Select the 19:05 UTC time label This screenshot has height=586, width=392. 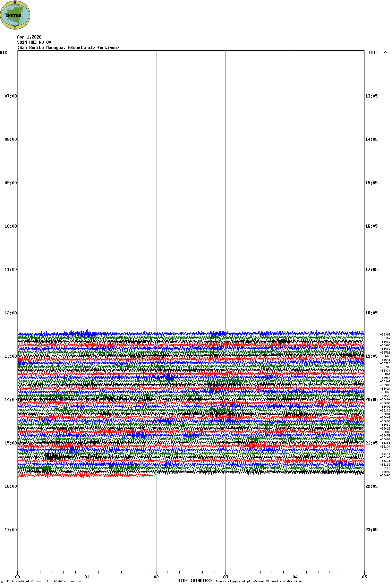tap(371, 356)
